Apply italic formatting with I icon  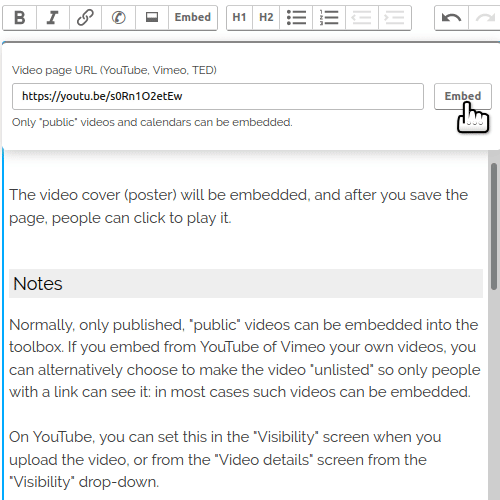click(x=53, y=18)
